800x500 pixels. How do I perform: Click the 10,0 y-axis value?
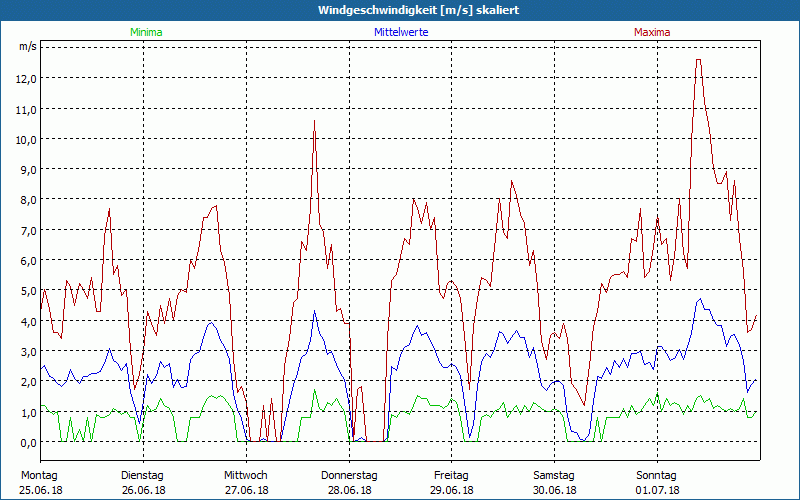click(28, 139)
